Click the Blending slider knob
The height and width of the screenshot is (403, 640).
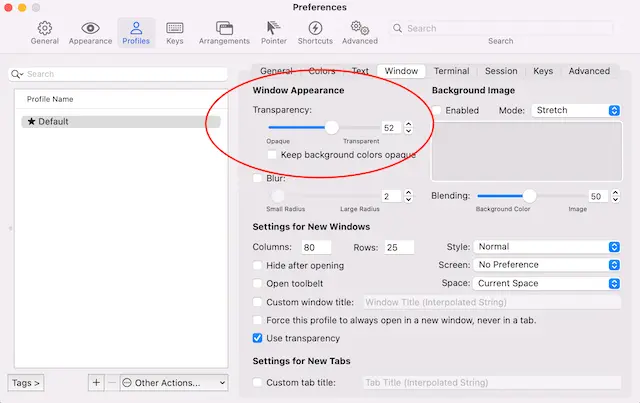click(x=529, y=196)
